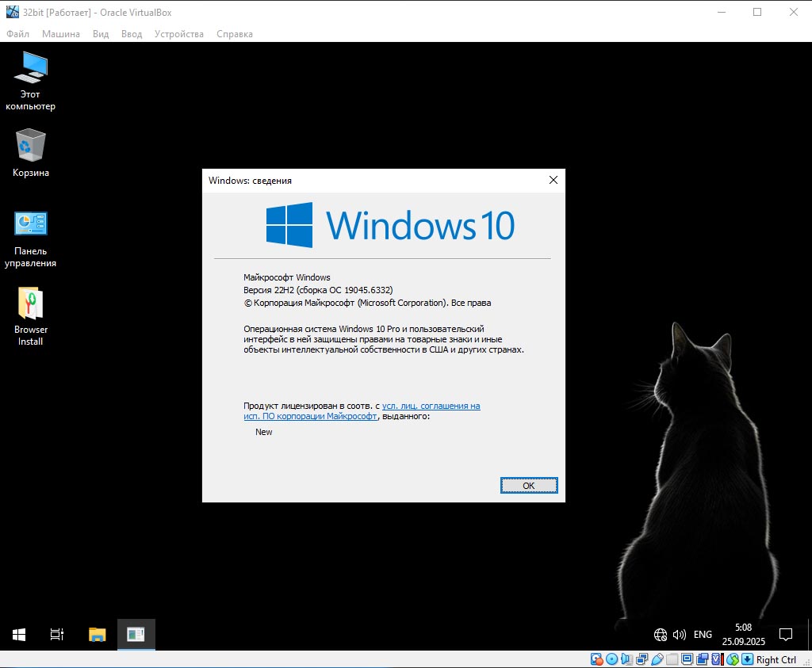Click OK in the Windows info dialog
Viewport: 812px width, 668px height.
[x=529, y=485]
